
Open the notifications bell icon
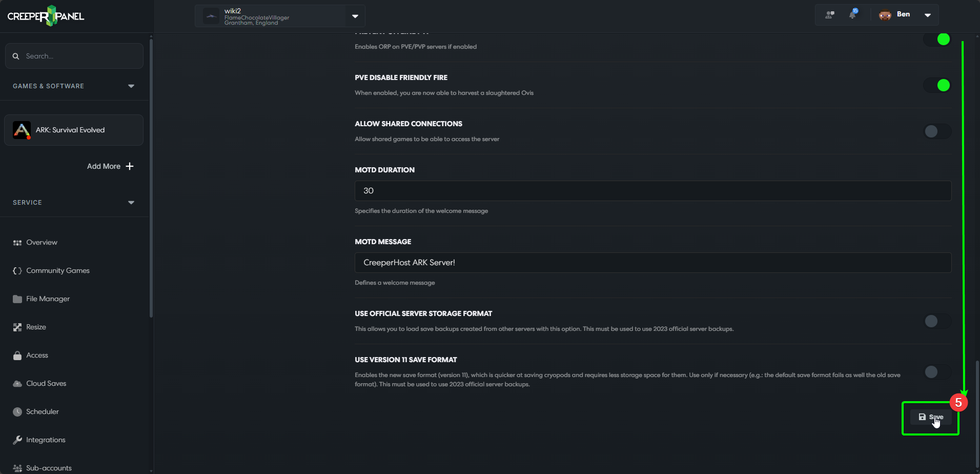(852, 14)
